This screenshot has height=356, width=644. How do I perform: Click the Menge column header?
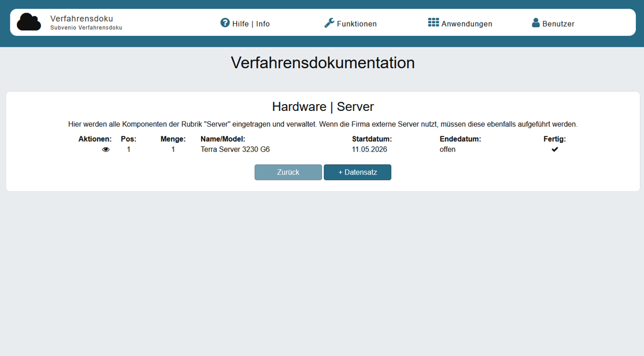(173, 139)
